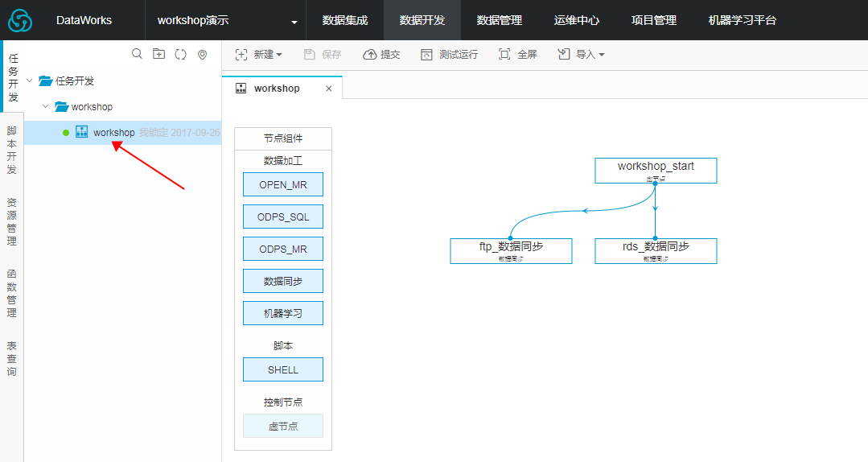
Task: Click the new folder icon in task panel
Action: (158, 54)
